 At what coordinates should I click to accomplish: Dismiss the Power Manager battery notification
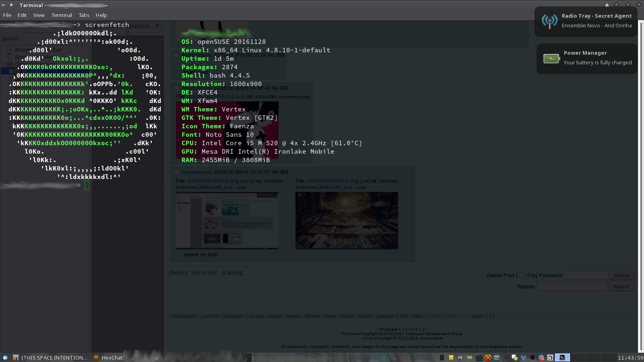(587, 58)
